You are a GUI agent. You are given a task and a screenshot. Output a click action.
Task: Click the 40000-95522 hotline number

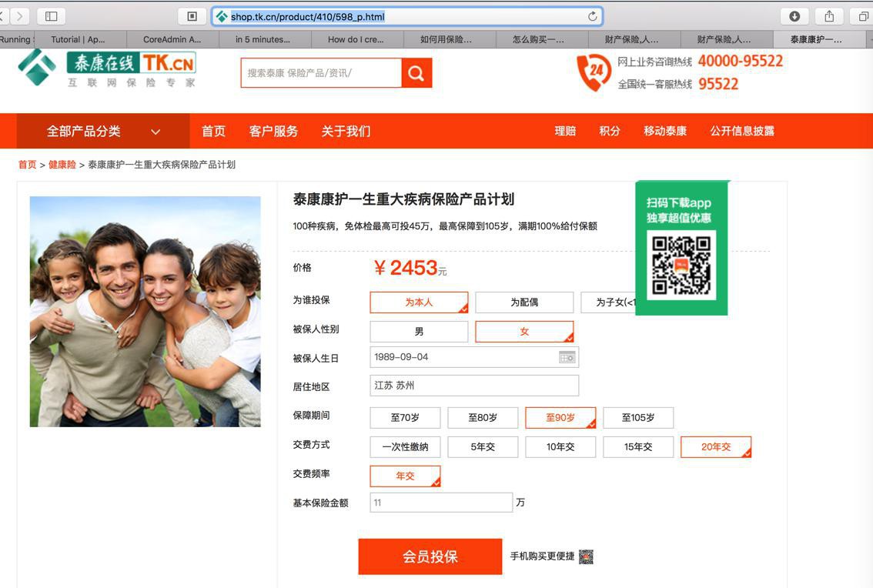[741, 61]
